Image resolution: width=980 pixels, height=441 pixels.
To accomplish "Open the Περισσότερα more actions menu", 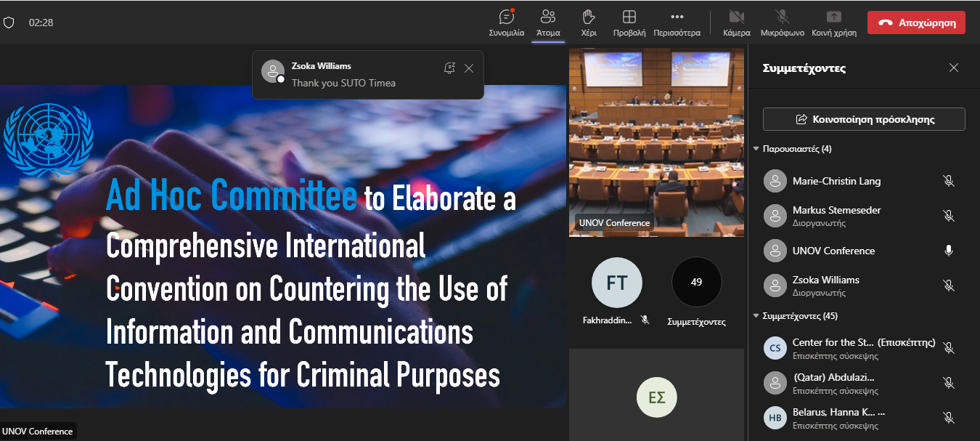I will point(677,22).
